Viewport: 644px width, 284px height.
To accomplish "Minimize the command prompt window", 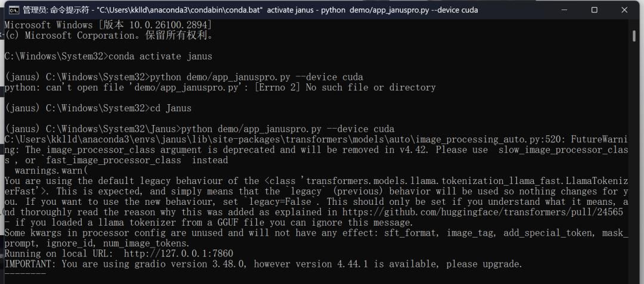I will 564,10.
